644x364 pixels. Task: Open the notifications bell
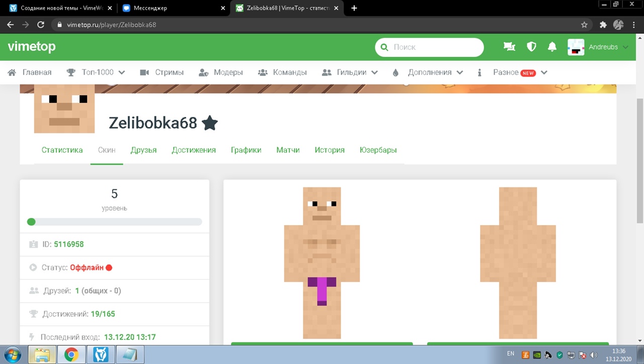552,47
